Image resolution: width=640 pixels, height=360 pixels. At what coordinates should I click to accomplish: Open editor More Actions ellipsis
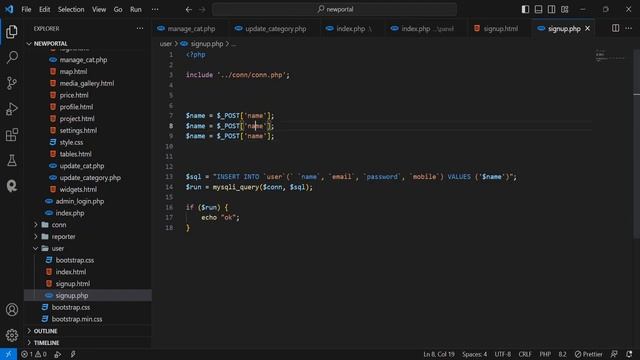point(629,28)
